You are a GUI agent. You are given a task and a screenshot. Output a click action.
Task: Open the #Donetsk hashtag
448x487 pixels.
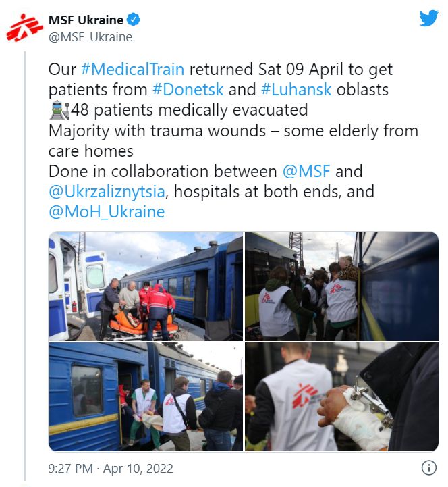pyautogui.click(x=188, y=89)
